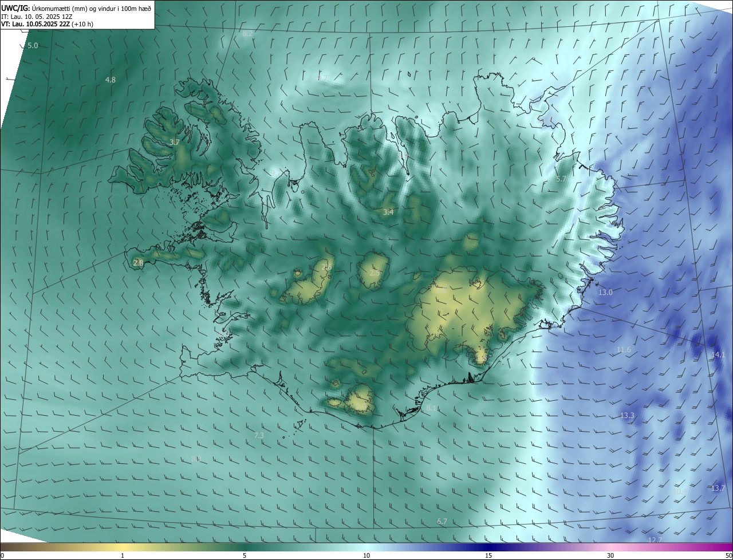
Task: Select the valid time line 'VT: Lau. 10.05.2025 22Z (+10 h)'
Action: pos(47,24)
